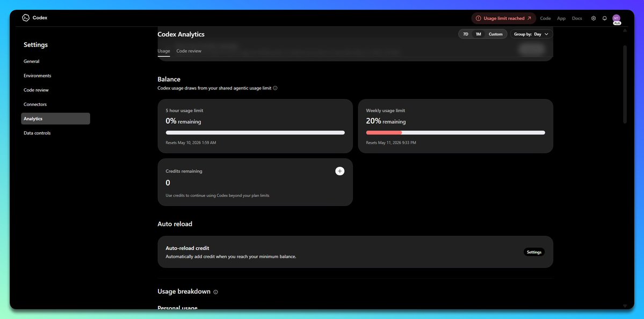The image size is (644, 319).
Task: Click the Balance heading
Action: coord(169,80)
